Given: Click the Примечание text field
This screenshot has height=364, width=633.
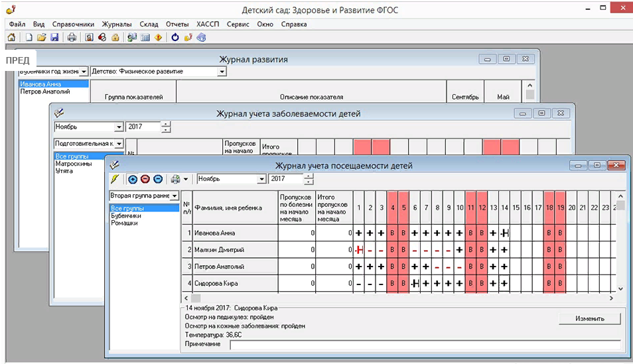Looking at the screenshot, I should (425, 344).
